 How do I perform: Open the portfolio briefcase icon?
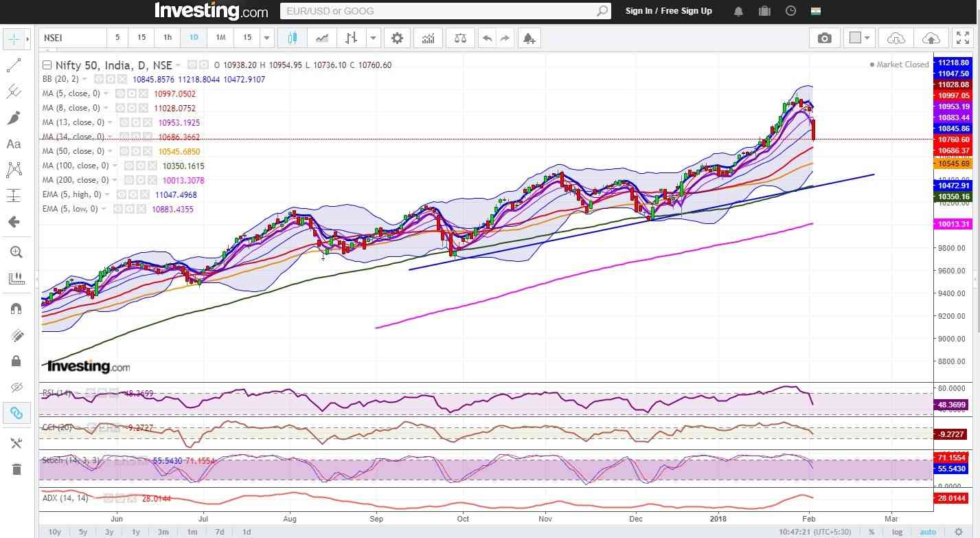coord(764,11)
